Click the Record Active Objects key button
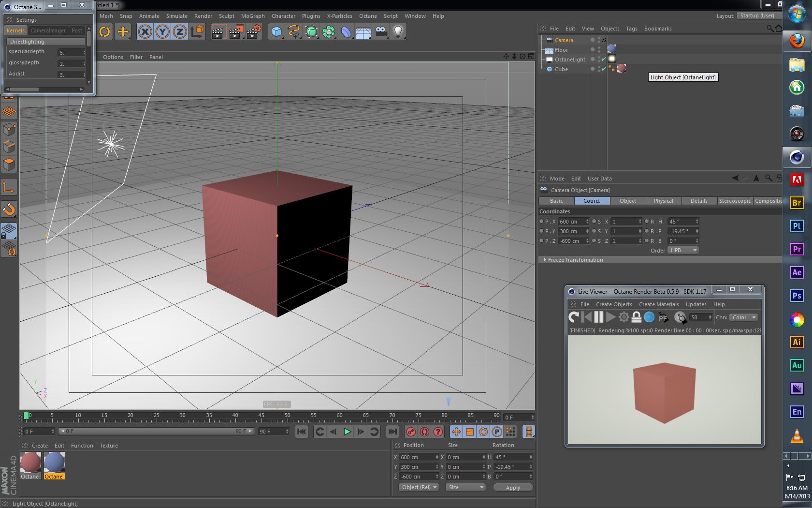812x508 pixels. click(x=411, y=432)
